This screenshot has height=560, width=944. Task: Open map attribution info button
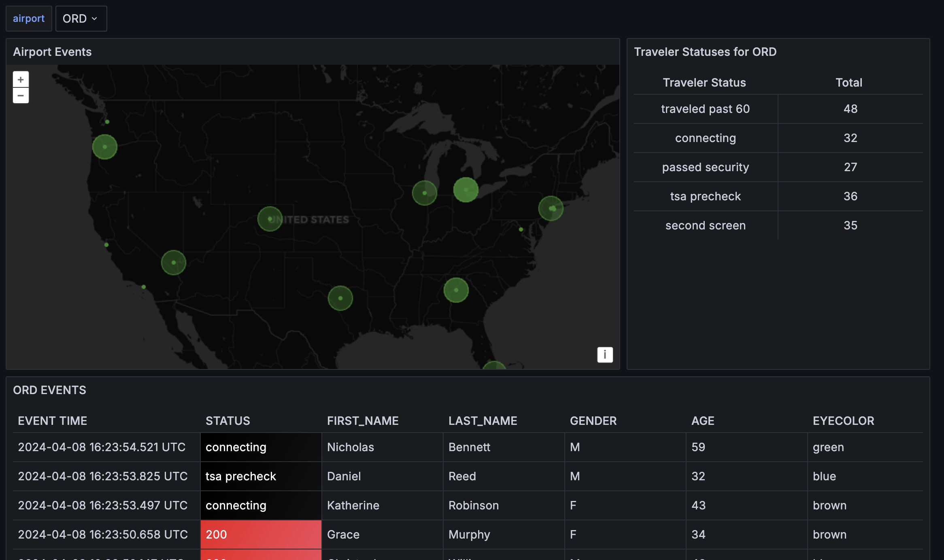[605, 354]
